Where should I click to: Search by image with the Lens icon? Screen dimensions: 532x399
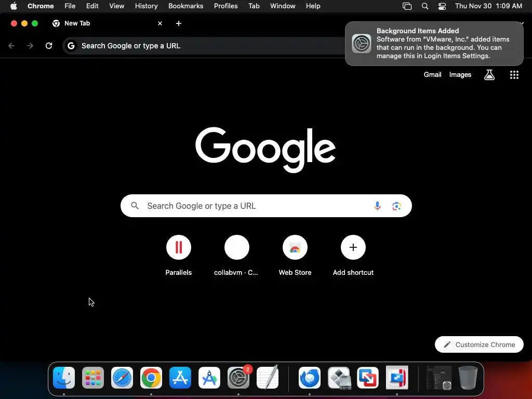tap(396, 206)
